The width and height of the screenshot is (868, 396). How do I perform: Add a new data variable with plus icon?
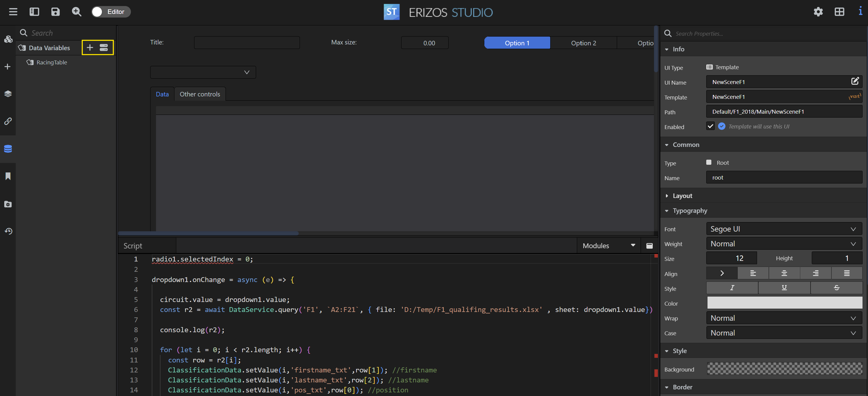point(90,47)
